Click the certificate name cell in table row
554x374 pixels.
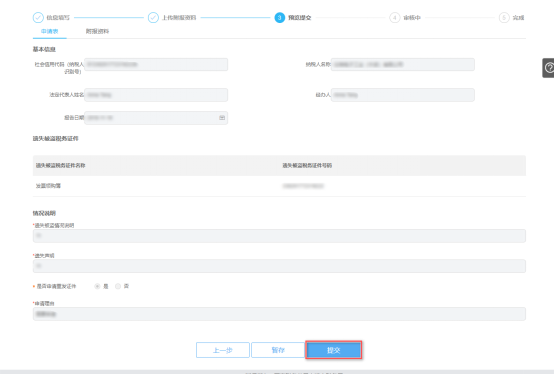click(x=48, y=185)
